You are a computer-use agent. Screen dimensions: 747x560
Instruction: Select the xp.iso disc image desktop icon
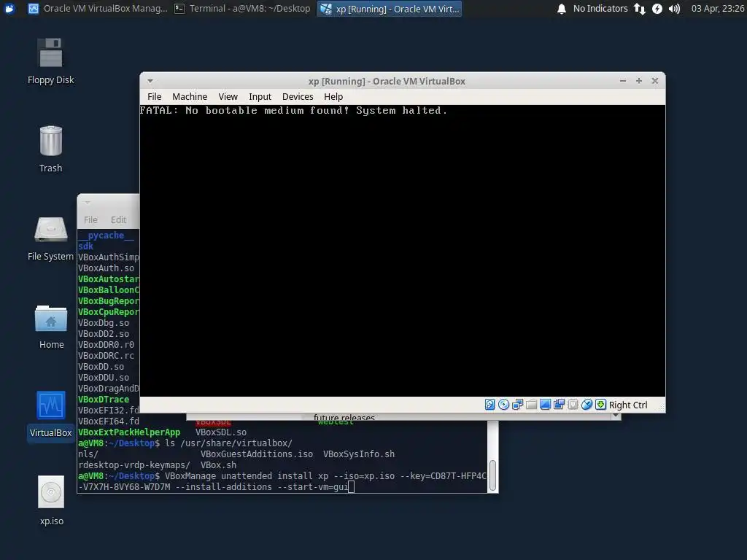click(51, 501)
